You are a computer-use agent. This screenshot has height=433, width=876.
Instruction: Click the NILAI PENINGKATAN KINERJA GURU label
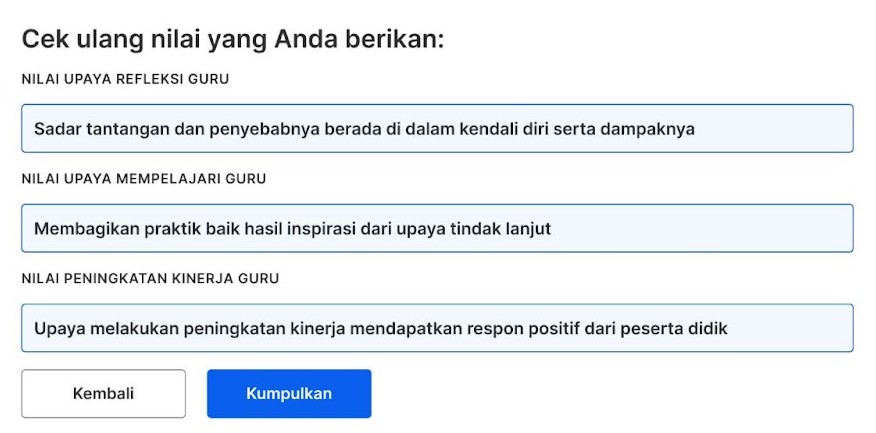pyautogui.click(x=150, y=279)
